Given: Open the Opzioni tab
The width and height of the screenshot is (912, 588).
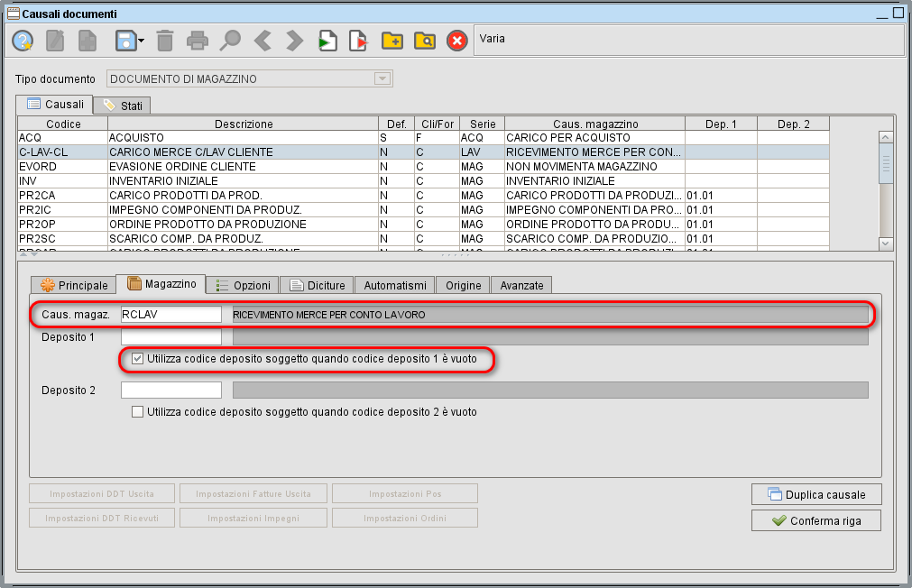Looking at the screenshot, I should (x=242, y=285).
